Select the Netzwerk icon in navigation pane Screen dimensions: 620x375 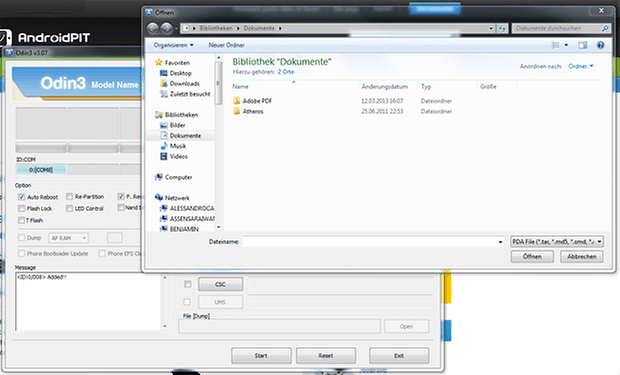(x=159, y=197)
